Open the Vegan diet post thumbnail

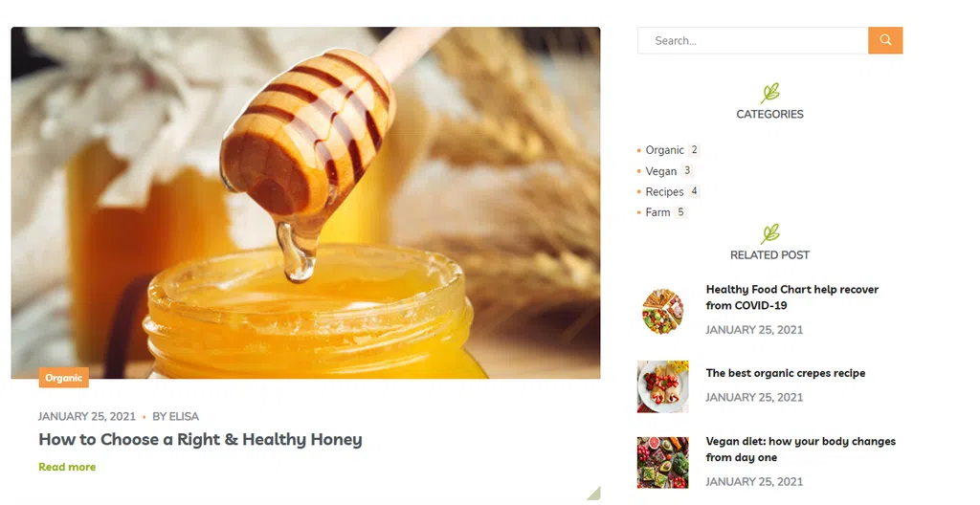pos(662,463)
